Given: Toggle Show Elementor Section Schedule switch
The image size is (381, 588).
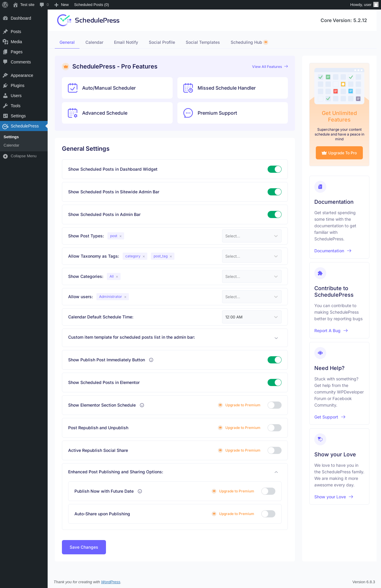Looking at the screenshot, I should click(x=274, y=405).
